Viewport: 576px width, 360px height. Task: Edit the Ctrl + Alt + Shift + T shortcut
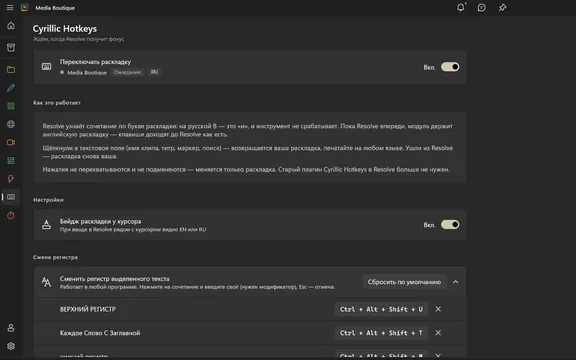(381, 333)
